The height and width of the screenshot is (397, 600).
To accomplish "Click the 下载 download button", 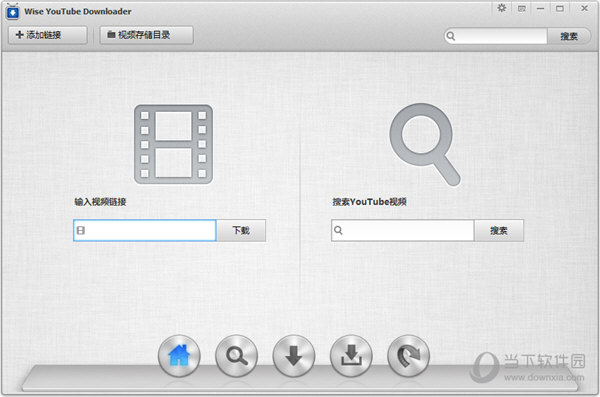I will 241,230.
